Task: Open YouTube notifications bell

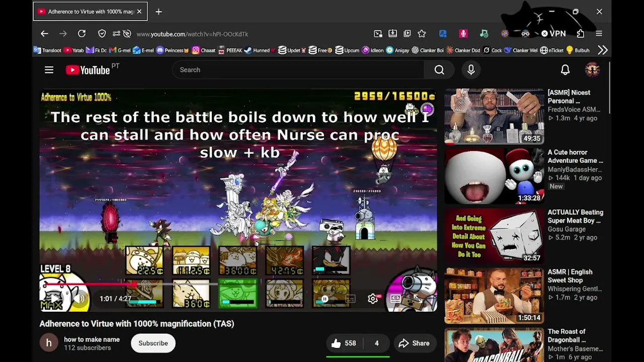Action: pyautogui.click(x=565, y=70)
